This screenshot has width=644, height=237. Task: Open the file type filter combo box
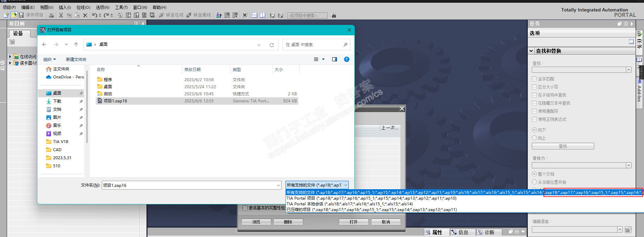point(317,185)
